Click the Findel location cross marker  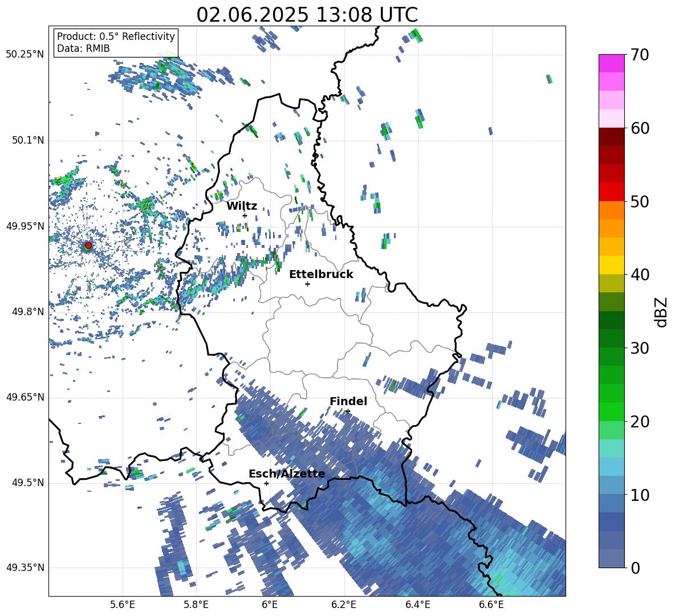(348, 411)
